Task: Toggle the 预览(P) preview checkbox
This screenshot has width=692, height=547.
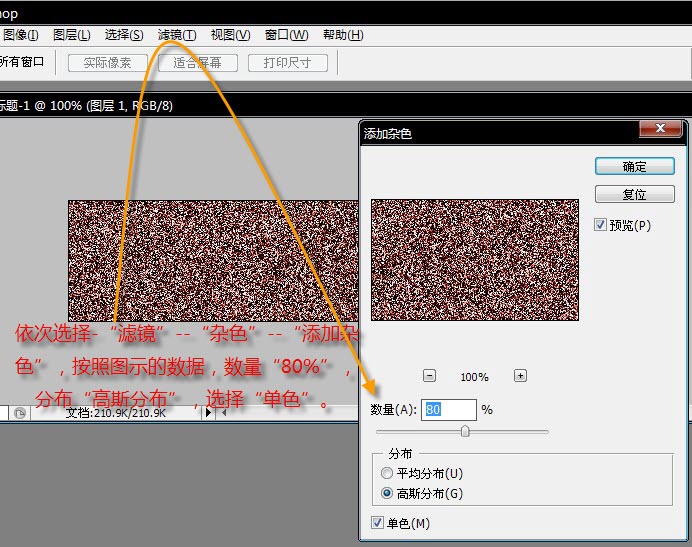Action: pos(600,225)
